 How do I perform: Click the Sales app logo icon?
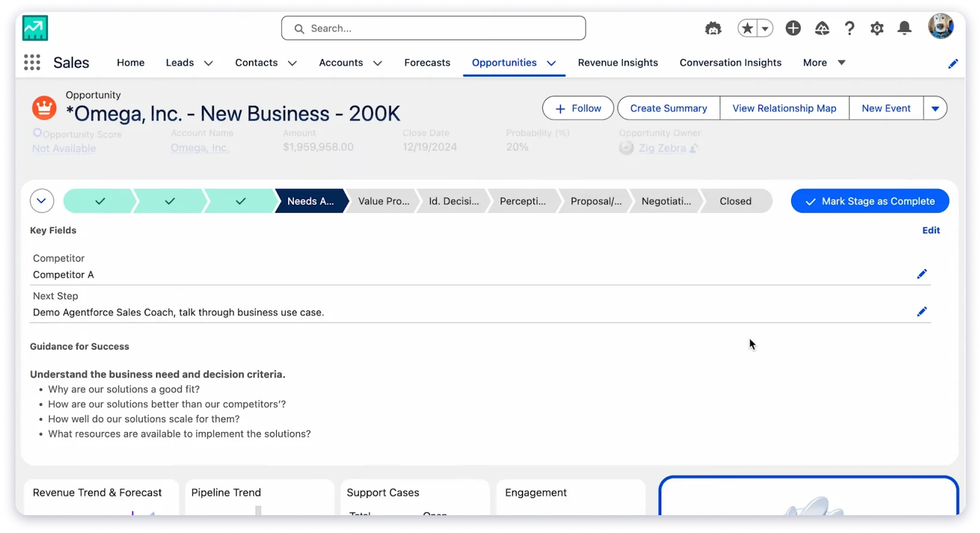click(35, 28)
